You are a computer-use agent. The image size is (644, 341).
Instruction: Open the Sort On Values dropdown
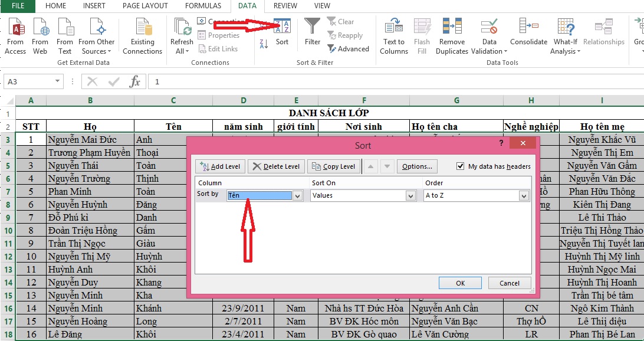pyautogui.click(x=410, y=196)
